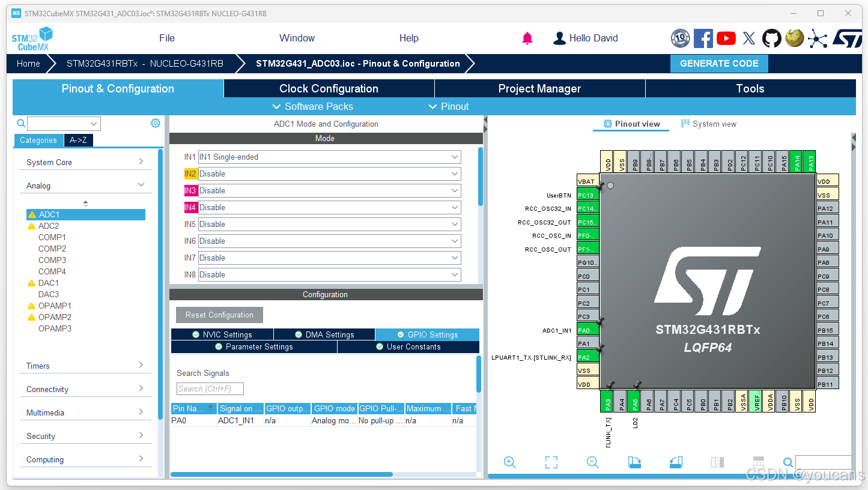
Task: Open the IN5 mode dropdown
Action: [x=330, y=225]
